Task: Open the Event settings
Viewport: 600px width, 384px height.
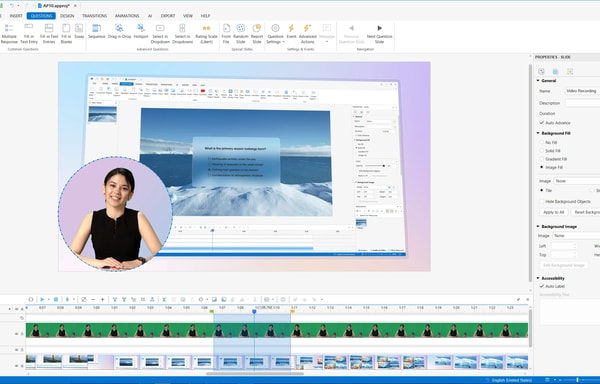Action: pyautogui.click(x=291, y=31)
